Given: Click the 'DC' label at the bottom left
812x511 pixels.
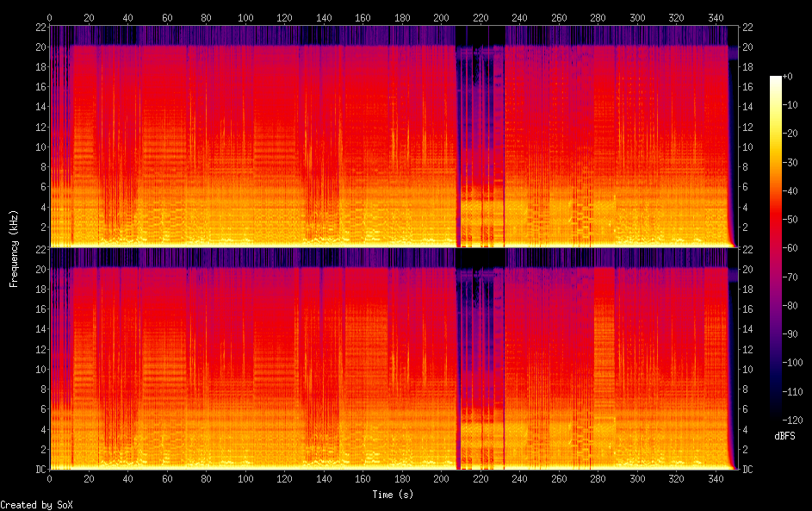Looking at the screenshot, I should pyautogui.click(x=40, y=470).
